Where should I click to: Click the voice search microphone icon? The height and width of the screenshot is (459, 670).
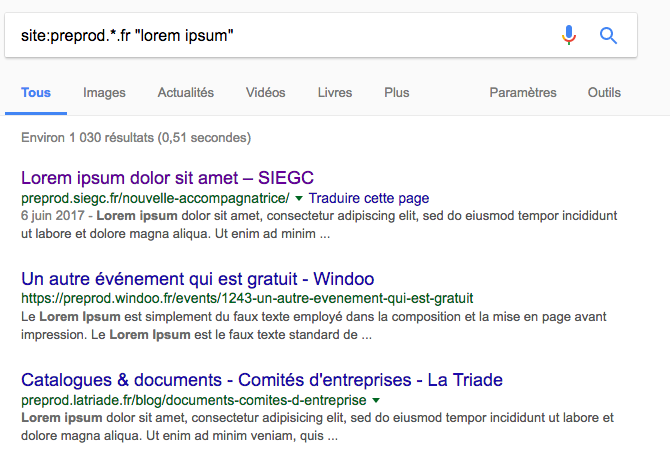coord(569,35)
